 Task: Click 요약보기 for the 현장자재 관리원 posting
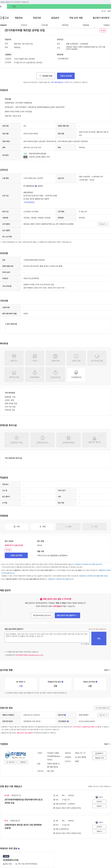(99, 802)
